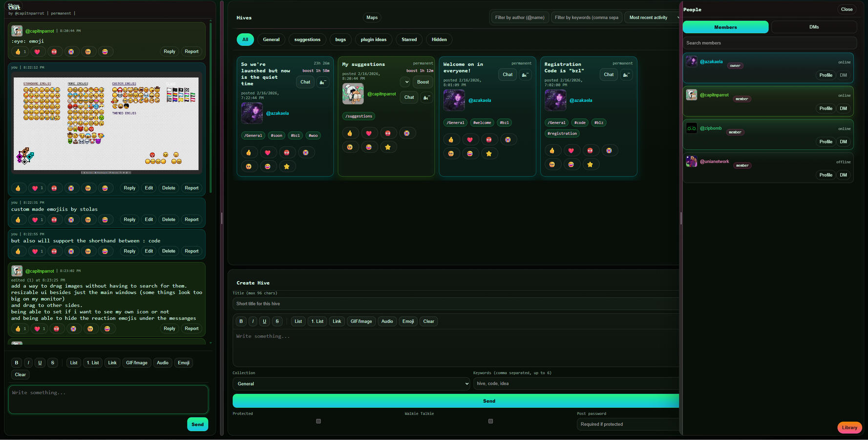Enable the Walkie Talkie checkbox

[x=490, y=421]
